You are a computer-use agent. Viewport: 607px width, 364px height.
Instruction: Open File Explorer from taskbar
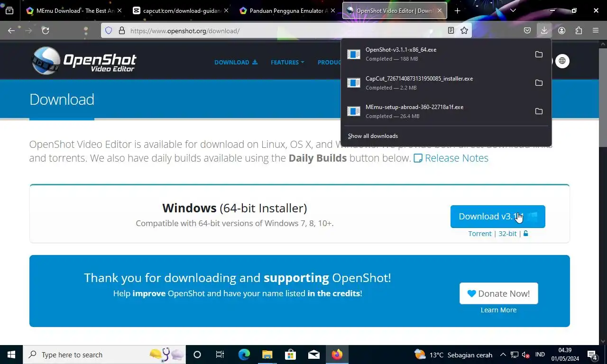click(x=267, y=355)
